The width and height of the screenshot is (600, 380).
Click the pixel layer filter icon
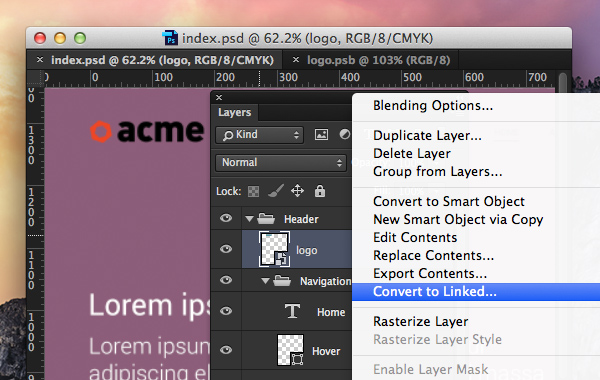pos(321,134)
